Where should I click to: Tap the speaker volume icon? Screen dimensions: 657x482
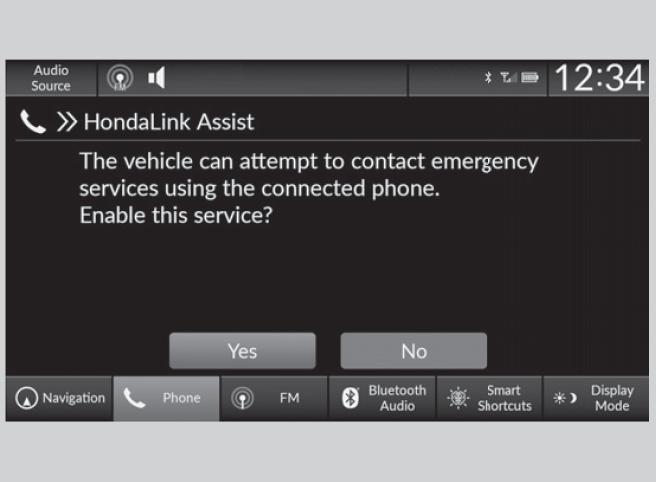(157, 78)
